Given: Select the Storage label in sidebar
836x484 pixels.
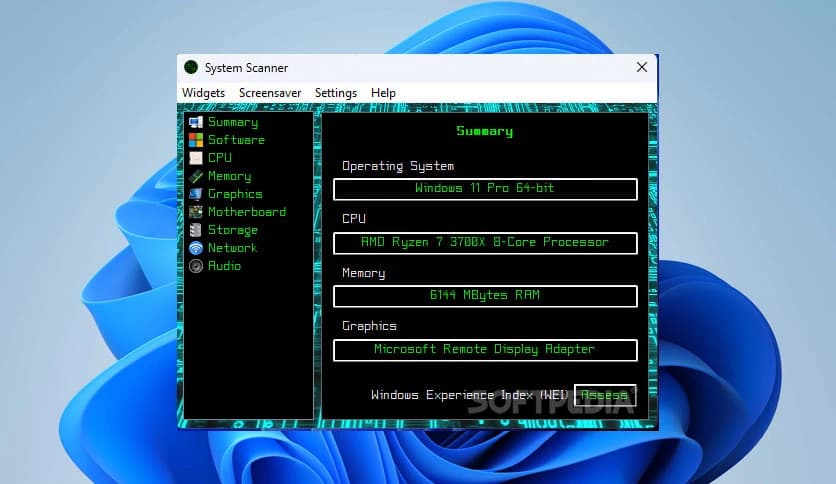Looking at the screenshot, I should pyautogui.click(x=233, y=230).
